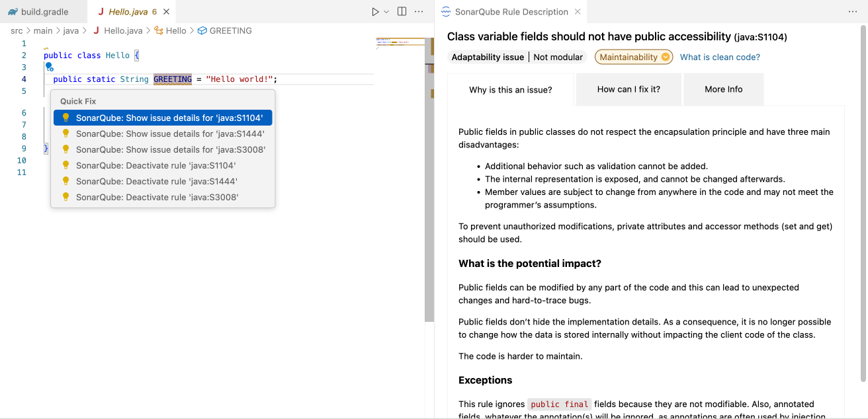Select 'java' breadcrumb segment

pos(71,30)
